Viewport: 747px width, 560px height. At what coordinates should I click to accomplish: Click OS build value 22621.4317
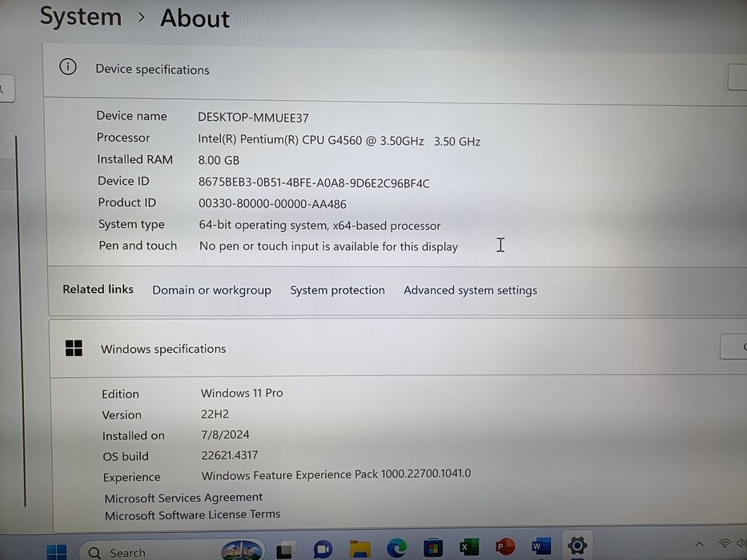pos(229,455)
